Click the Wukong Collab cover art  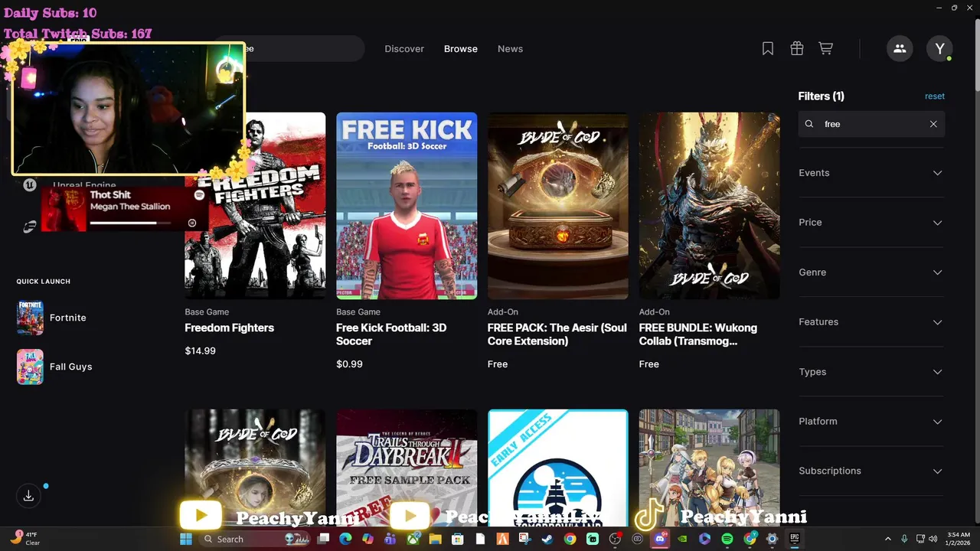(710, 206)
